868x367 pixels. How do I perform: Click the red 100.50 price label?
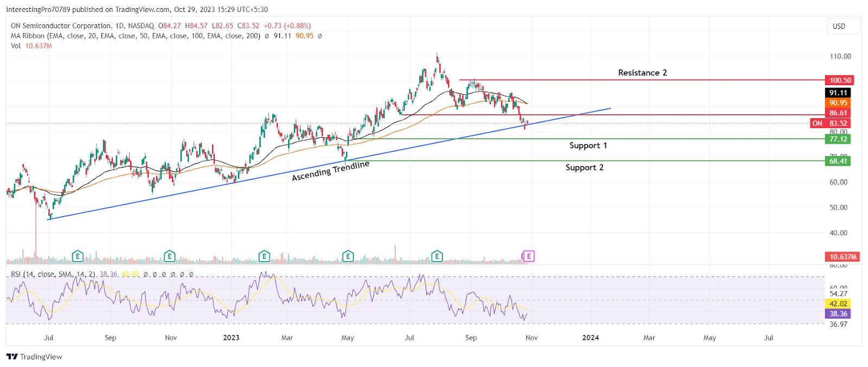(839, 80)
